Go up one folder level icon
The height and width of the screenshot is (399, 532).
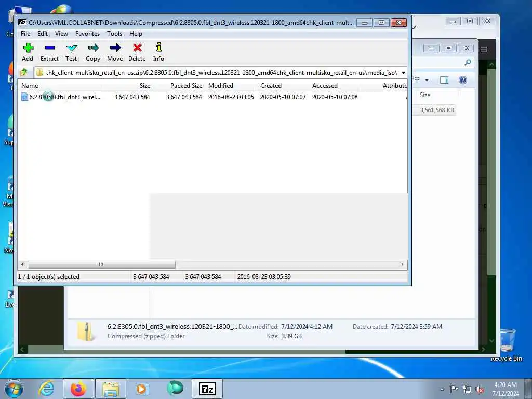(x=24, y=72)
